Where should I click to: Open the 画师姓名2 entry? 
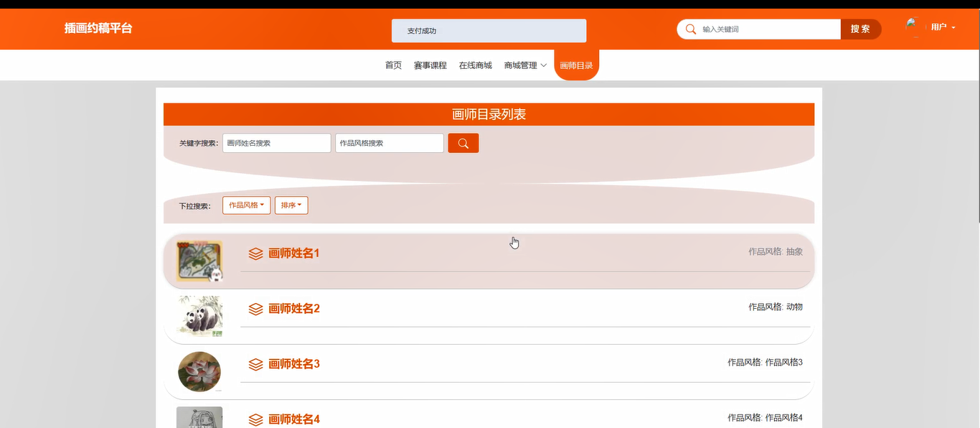(294, 309)
